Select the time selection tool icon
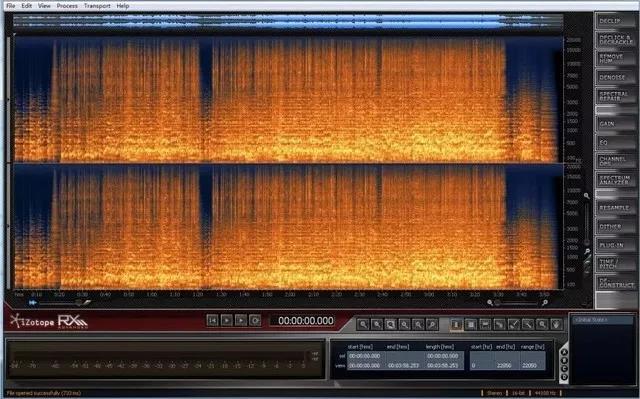 point(457,324)
